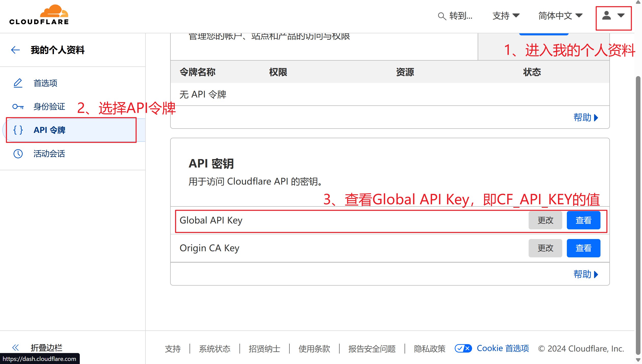The height and width of the screenshot is (364, 642).
Task: Click the pencil icon for 首选项
Action: coord(18,83)
